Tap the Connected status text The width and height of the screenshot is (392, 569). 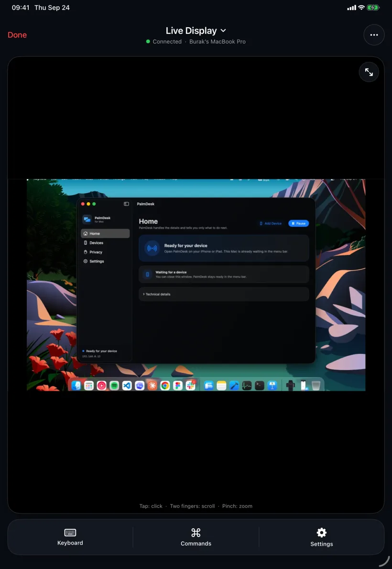167,42
